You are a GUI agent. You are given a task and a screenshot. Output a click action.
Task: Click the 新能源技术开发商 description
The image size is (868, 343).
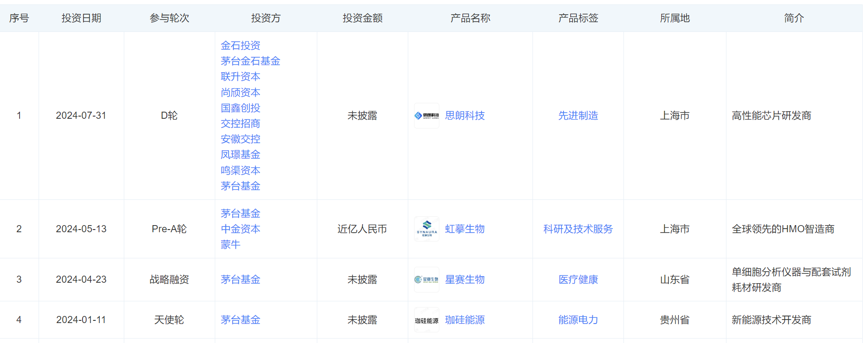[x=771, y=320]
